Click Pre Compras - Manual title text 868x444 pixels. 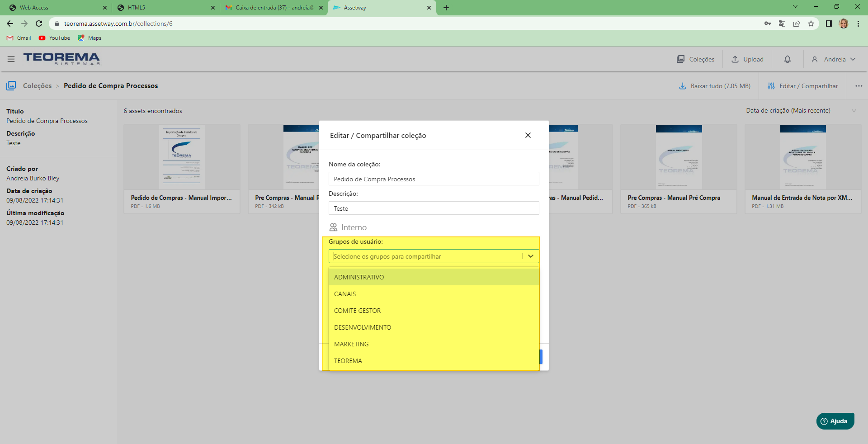(287, 198)
